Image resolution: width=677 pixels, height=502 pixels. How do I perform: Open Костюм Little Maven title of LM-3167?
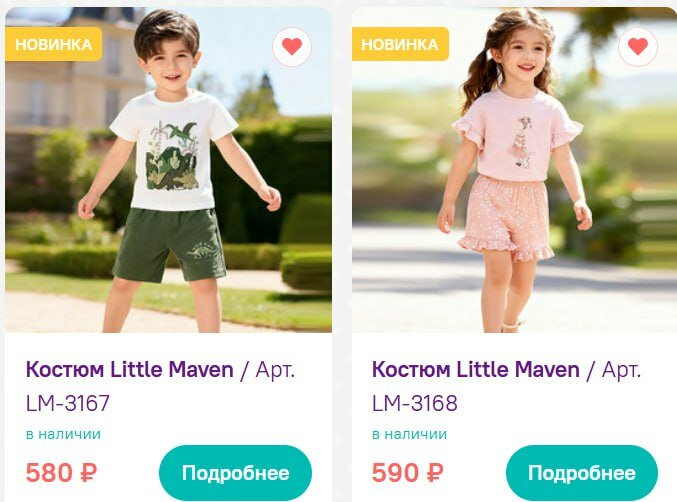coord(130,369)
